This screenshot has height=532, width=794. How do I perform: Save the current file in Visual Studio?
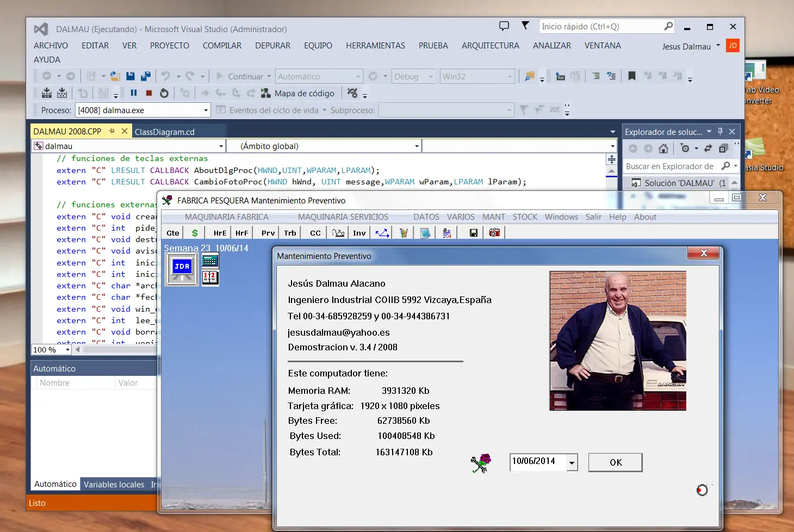pyautogui.click(x=131, y=76)
